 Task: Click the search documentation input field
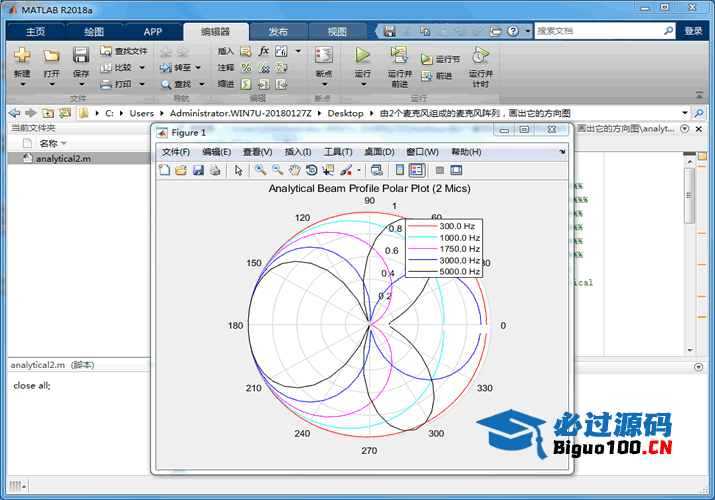pyautogui.click(x=598, y=31)
